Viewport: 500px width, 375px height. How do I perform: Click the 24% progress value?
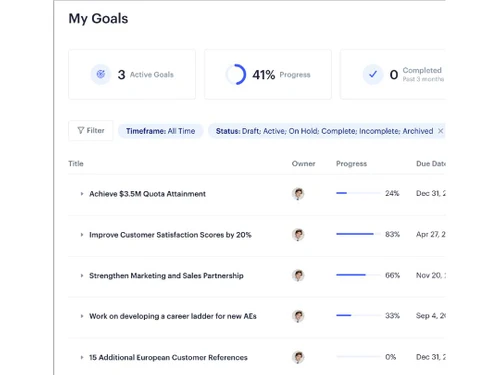(392, 193)
